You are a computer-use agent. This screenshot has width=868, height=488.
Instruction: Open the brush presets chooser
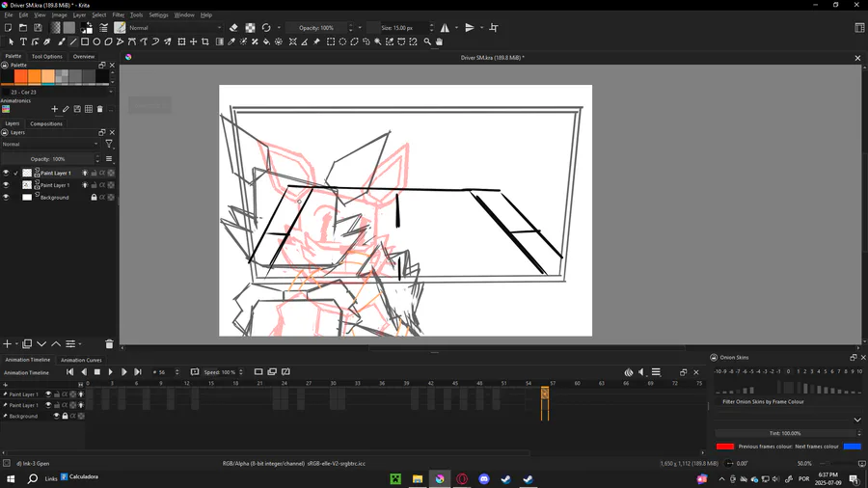pos(120,28)
